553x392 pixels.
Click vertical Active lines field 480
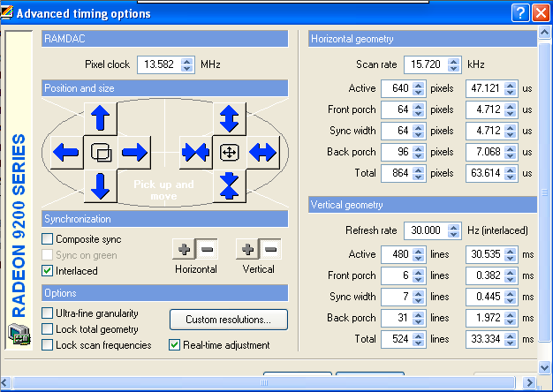(x=398, y=254)
